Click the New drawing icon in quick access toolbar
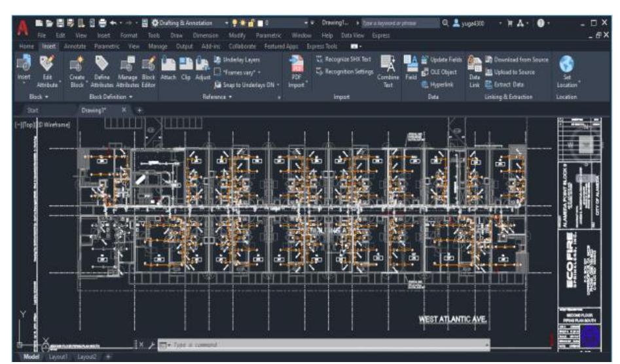Image resolution: width=620 pixels, height=364 pixels. 39,23
